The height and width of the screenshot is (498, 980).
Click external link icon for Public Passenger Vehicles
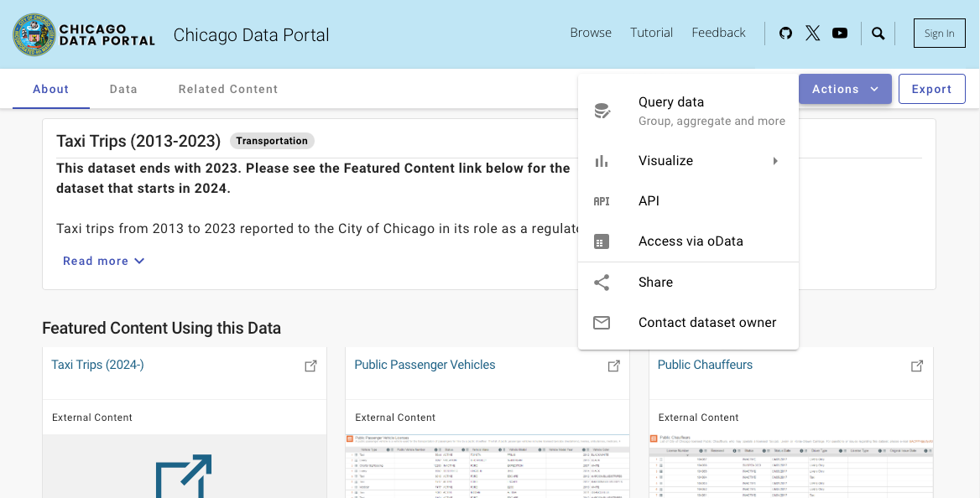pos(613,366)
